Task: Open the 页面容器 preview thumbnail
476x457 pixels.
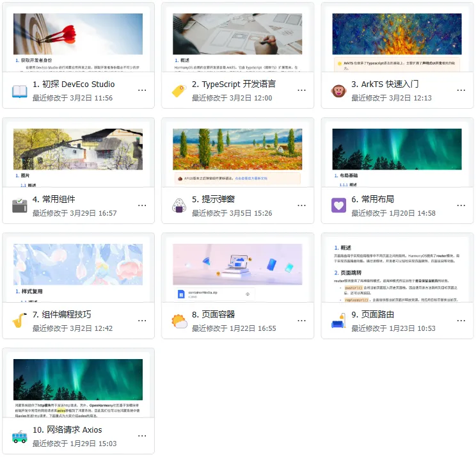Action: click(237, 264)
